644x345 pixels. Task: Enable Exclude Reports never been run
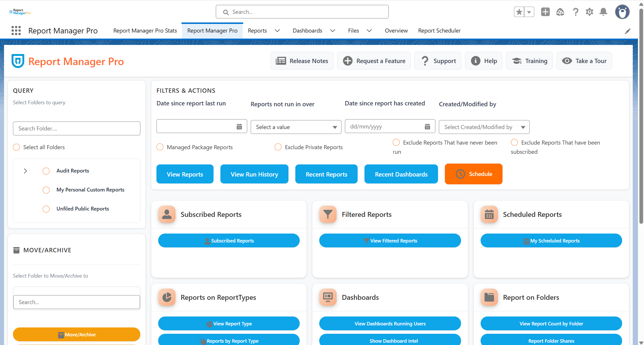click(x=396, y=142)
